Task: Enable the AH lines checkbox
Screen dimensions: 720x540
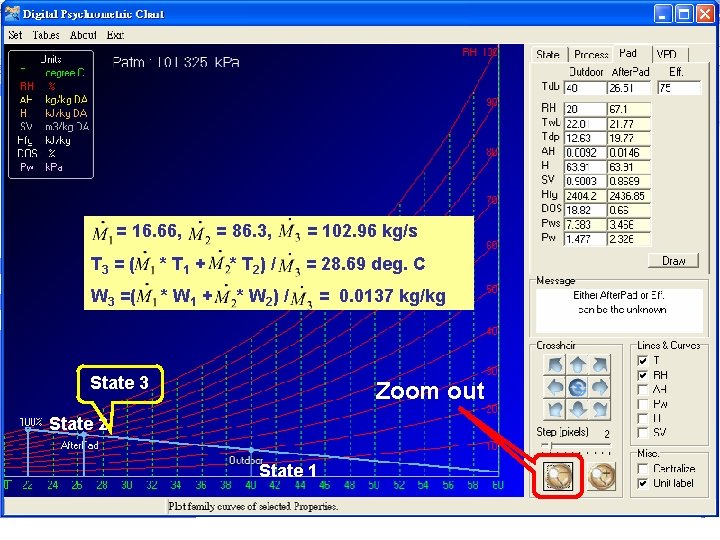Action: [x=643, y=390]
